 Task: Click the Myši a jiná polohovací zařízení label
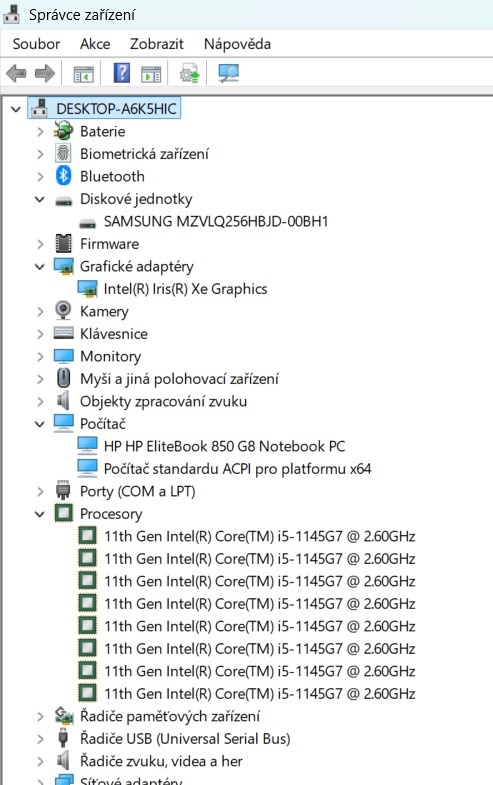point(179,378)
